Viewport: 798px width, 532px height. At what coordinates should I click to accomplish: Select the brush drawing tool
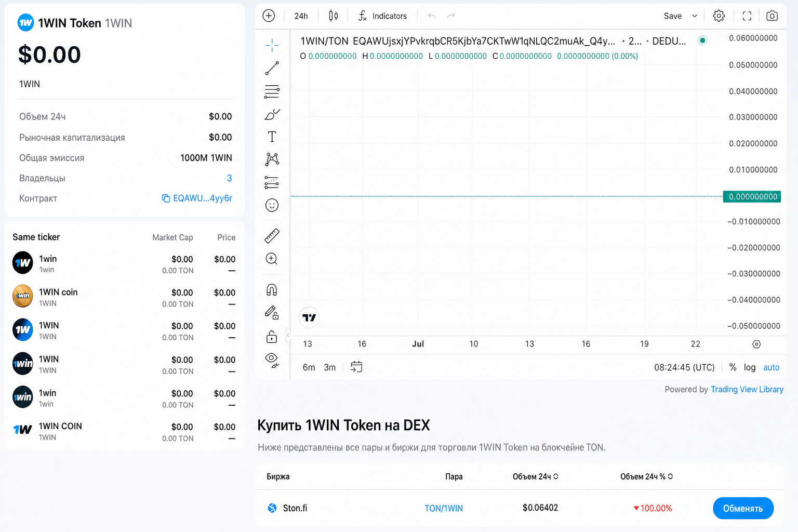[272, 114]
